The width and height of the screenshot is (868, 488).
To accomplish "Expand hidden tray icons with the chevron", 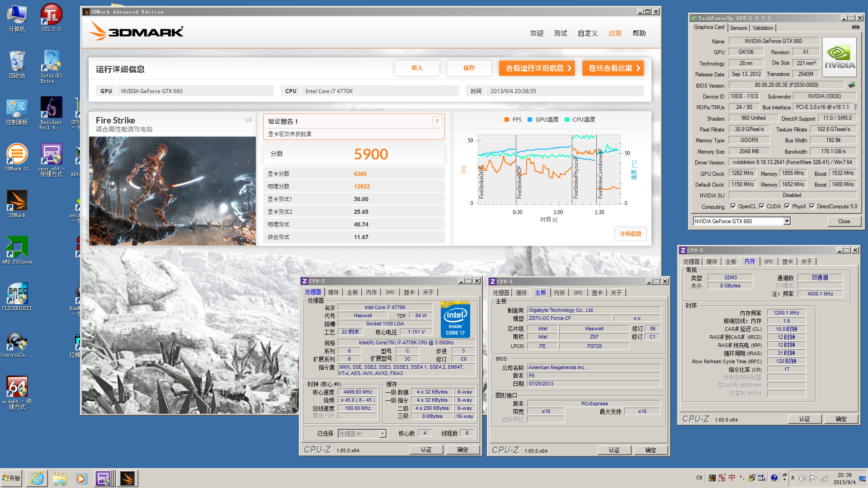I will point(793,478).
